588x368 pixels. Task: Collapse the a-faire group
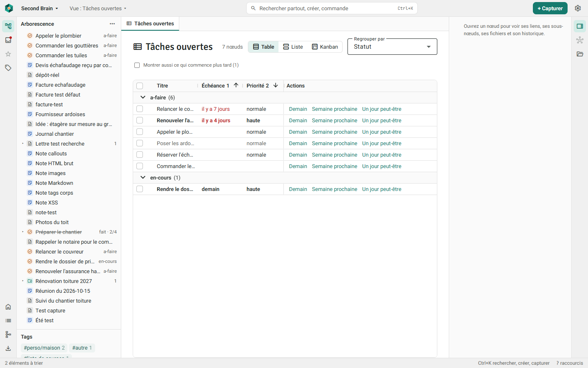(143, 97)
